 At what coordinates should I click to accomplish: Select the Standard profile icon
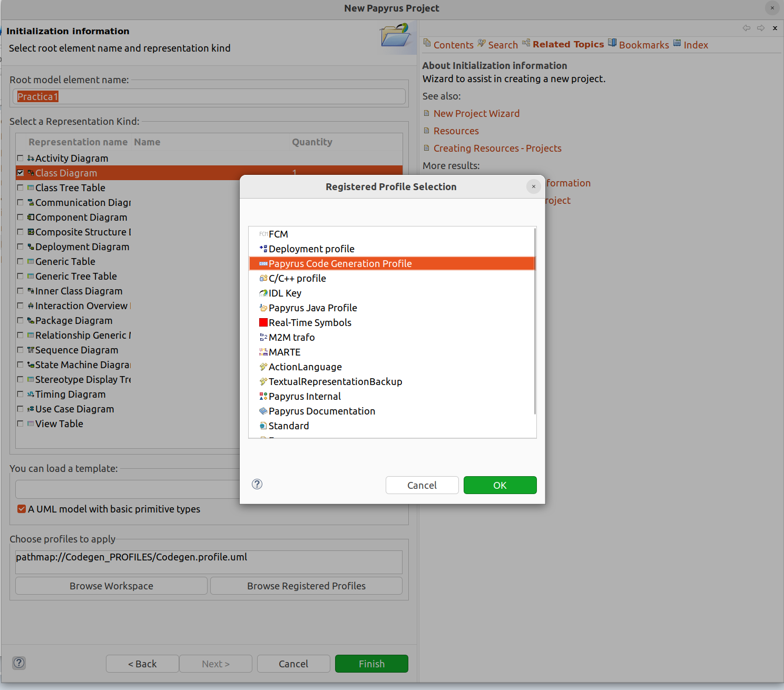[263, 426]
